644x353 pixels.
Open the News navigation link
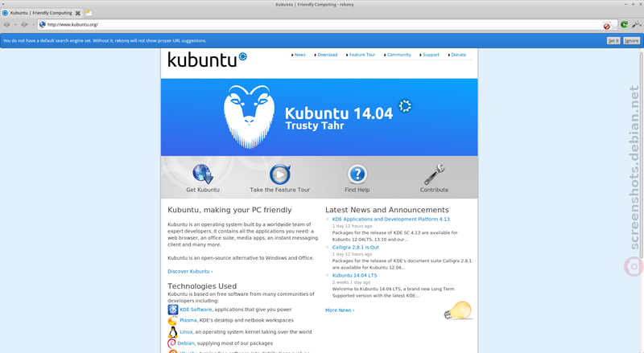300,55
